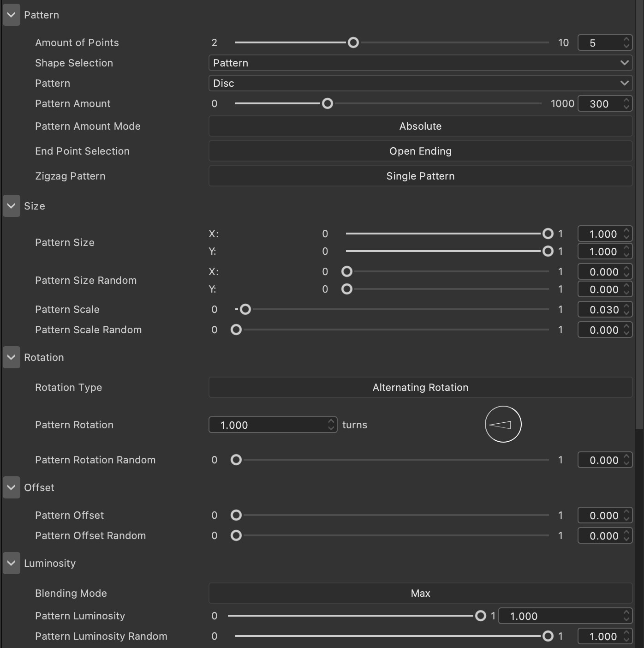Click the Pattern Luminosity slider handle
This screenshot has width=644, height=648.
click(x=481, y=616)
